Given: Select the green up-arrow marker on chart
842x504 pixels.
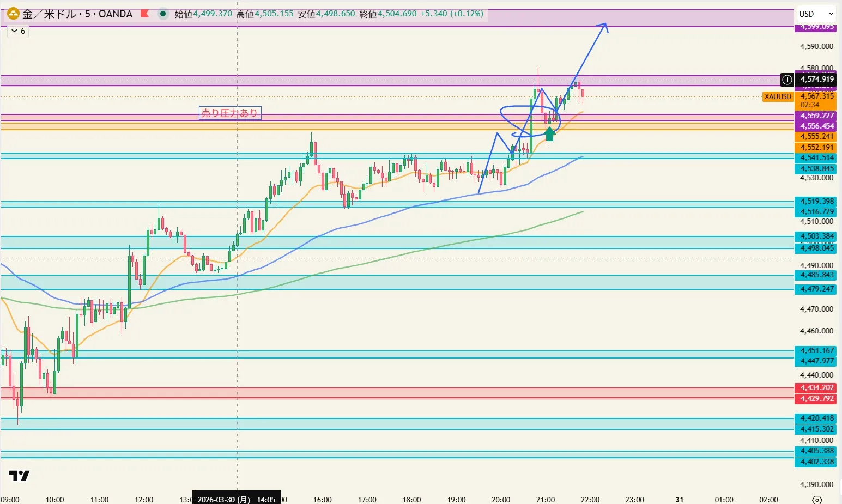Looking at the screenshot, I should [549, 134].
